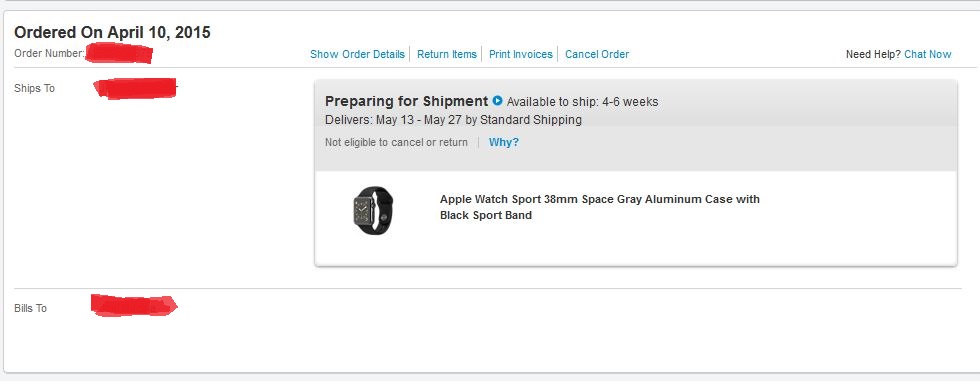
Task: Click the Ordered On April 10, 2015 heading
Action: pyautogui.click(x=112, y=32)
